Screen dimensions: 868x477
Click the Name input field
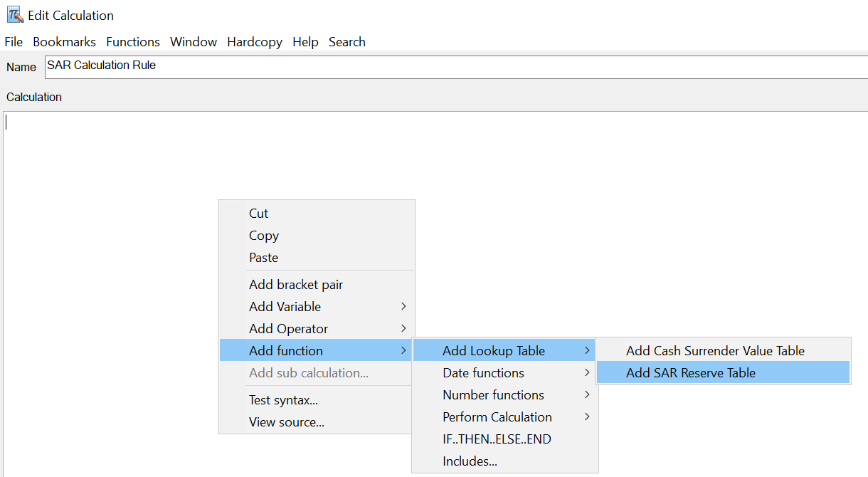pos(455,66)
